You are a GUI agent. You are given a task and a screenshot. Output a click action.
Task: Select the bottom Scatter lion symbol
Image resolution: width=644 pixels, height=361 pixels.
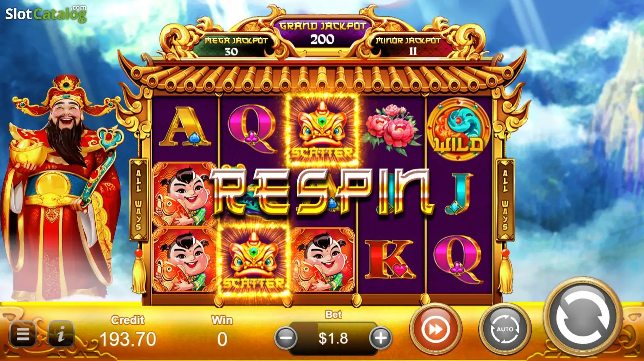tap(253, 261)
